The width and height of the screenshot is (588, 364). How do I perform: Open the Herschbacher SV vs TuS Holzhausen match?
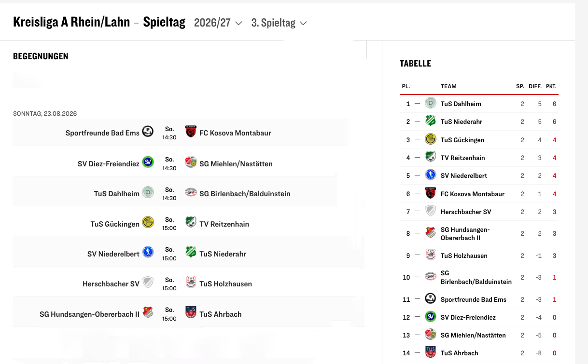pyautogui.click(x=189, y=284)
